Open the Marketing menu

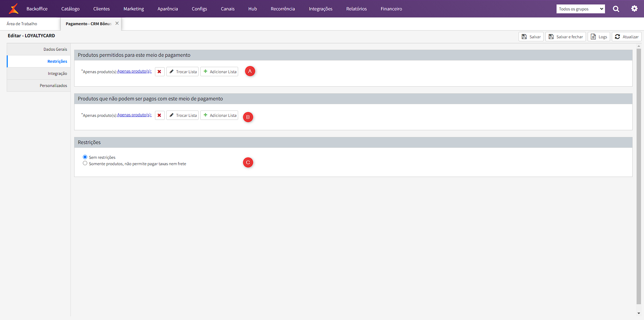click(133, 9)
